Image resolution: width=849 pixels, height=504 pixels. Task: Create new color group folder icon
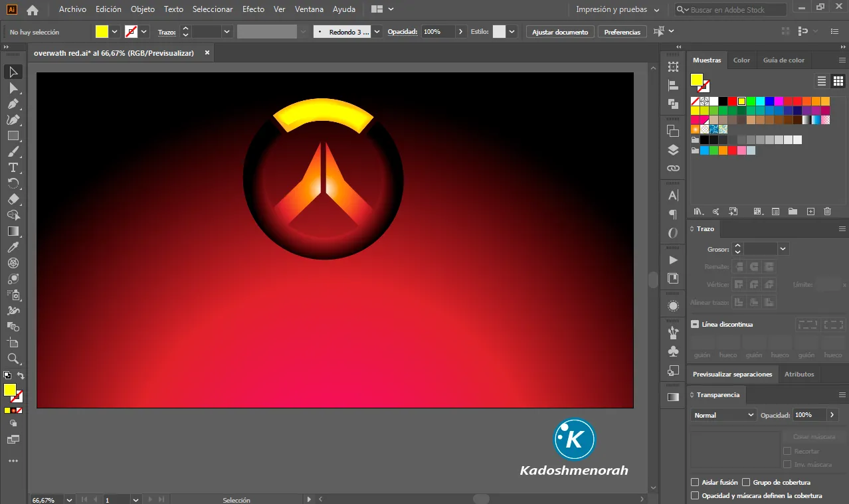click(x=793, y=211)
